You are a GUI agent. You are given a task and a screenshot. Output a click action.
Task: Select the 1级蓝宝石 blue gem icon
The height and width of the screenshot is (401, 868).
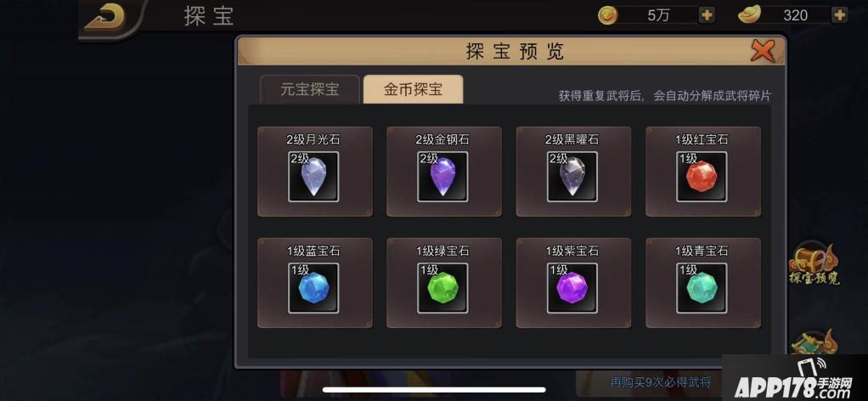tap(313, 287)
